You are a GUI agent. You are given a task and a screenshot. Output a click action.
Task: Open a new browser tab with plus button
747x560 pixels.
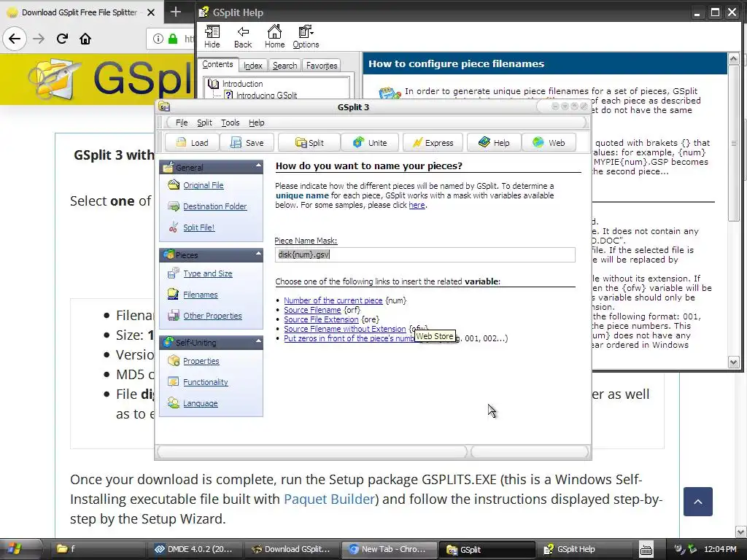click(x=175, y=12)
